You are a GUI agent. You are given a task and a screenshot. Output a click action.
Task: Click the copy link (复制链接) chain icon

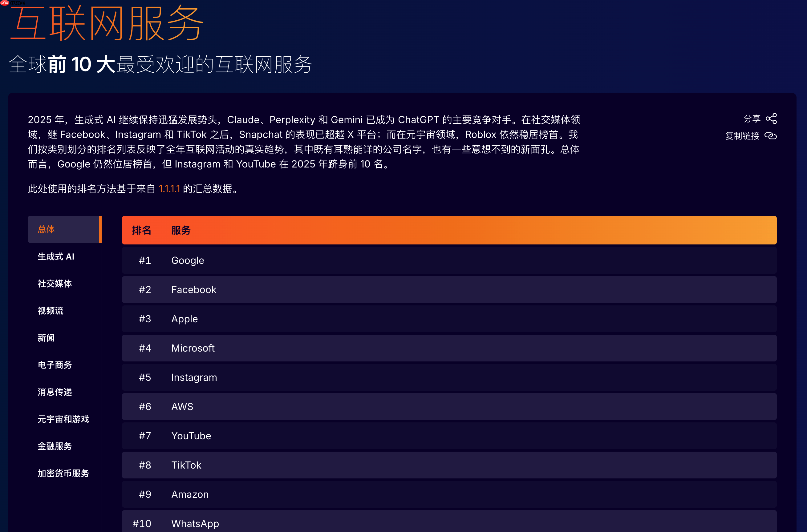point(770,136)
